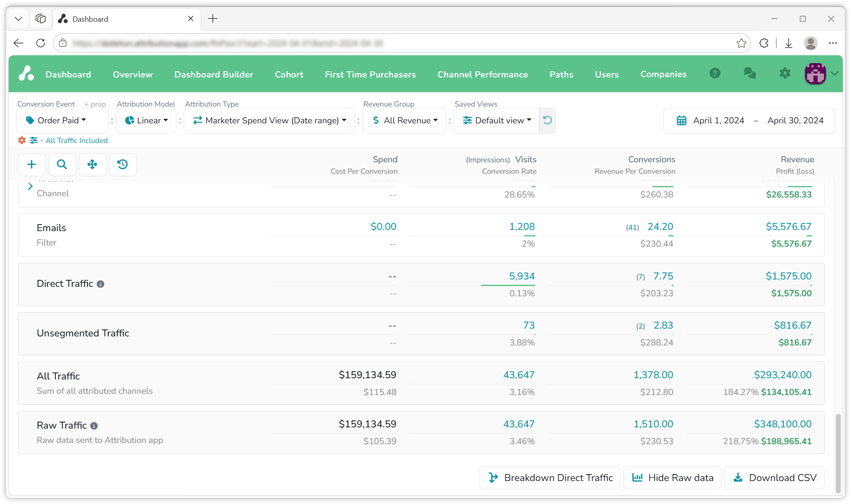Open the chat messages icon

pos(750,73)
